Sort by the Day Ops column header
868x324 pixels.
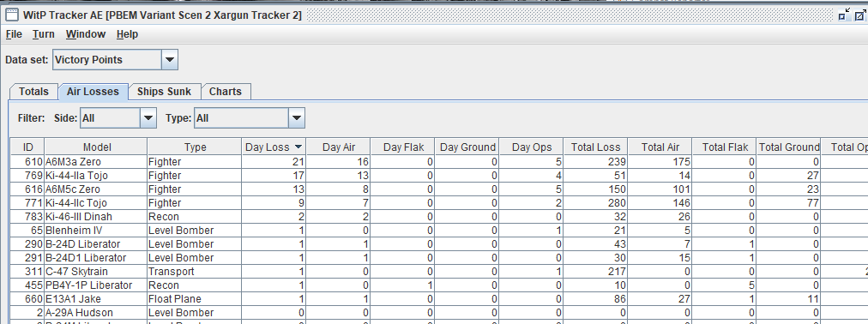pos(532,147)
